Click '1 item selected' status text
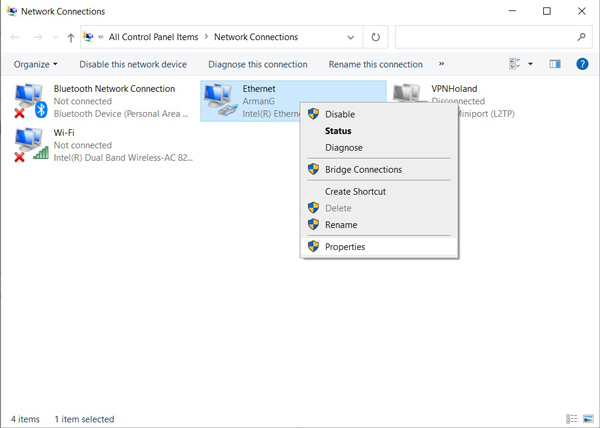The width and height of the screenshot is (600, 428). (84, 419)
